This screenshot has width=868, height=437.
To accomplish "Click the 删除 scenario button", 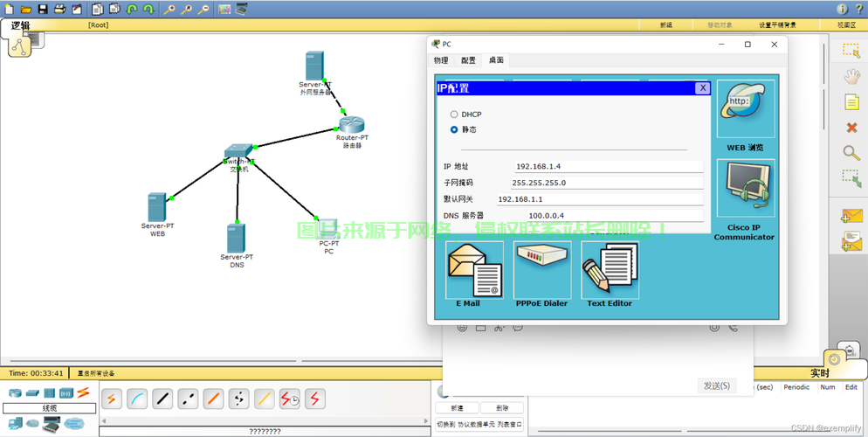I will coord(502,408).
